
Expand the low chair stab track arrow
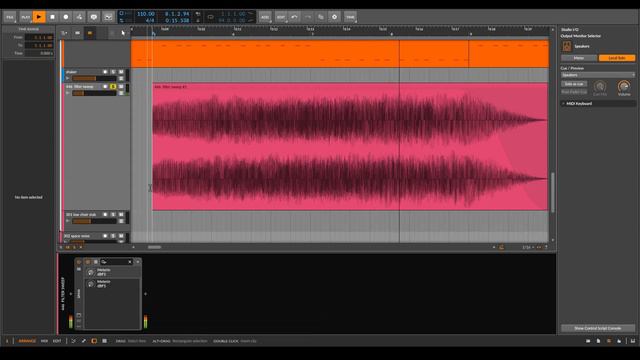(68, 221)
